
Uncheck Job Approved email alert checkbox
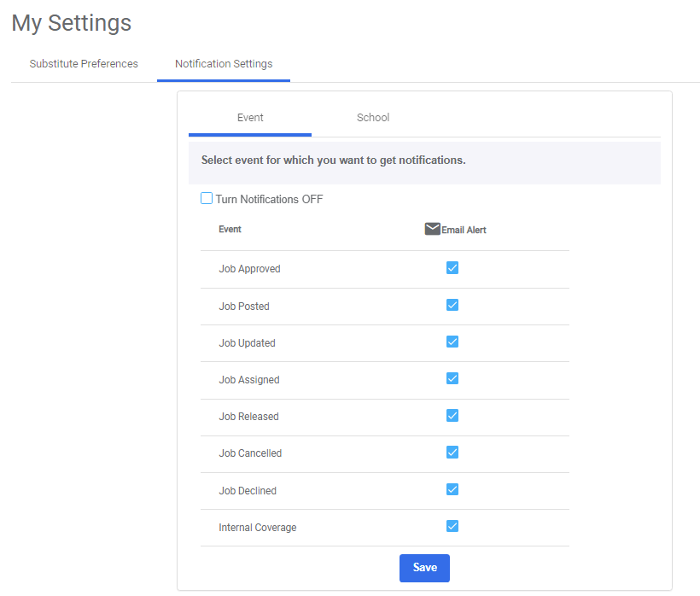tap(452, 268)
